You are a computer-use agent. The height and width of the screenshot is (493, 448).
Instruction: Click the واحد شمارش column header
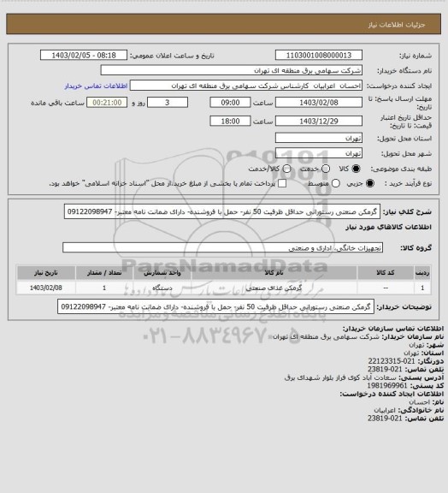pyautogui.click(x=162, y=273)
